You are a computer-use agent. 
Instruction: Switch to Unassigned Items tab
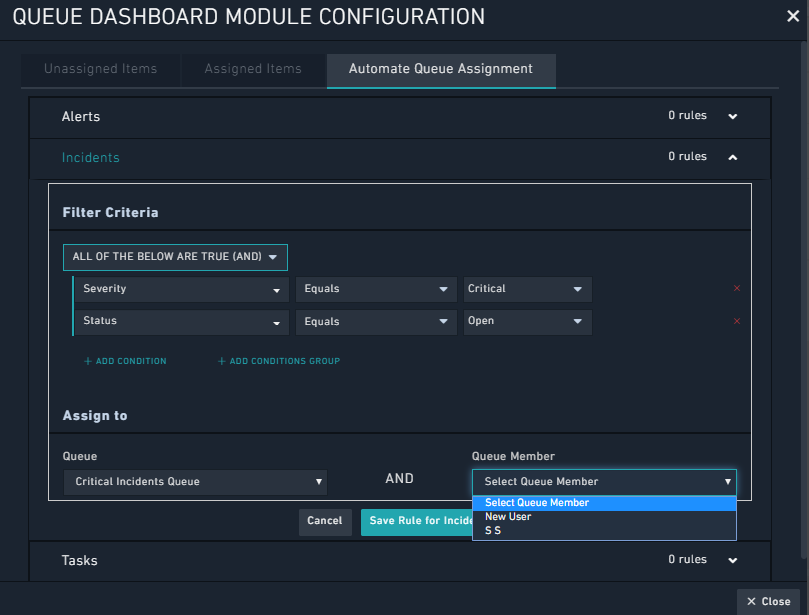[101, 69]
